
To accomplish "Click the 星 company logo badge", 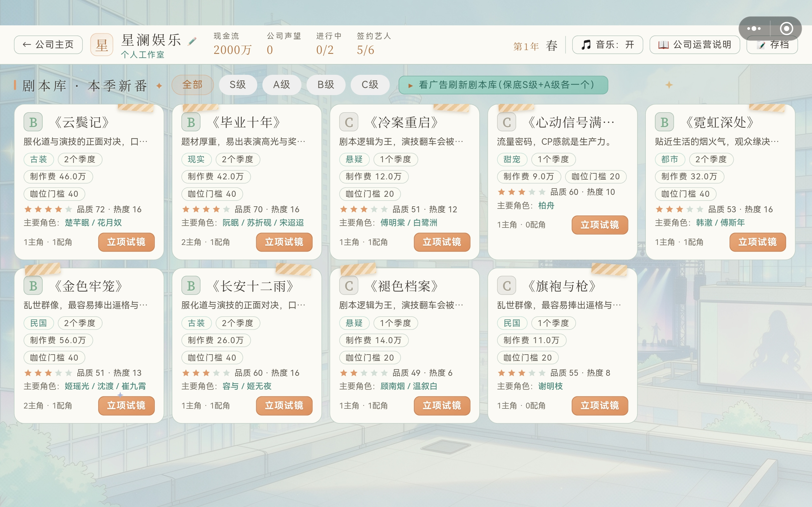I will pyautogui.click(x=102, y=45).
